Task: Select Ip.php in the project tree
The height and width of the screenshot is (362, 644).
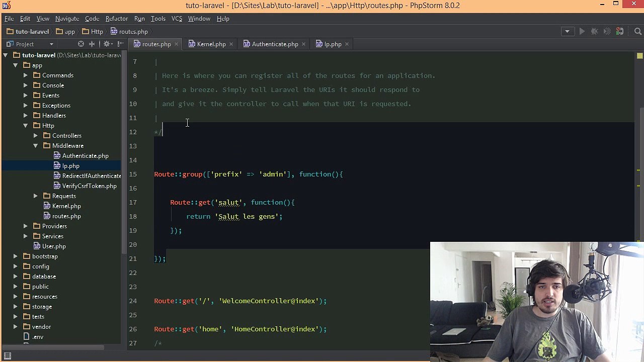Action: 66,166
